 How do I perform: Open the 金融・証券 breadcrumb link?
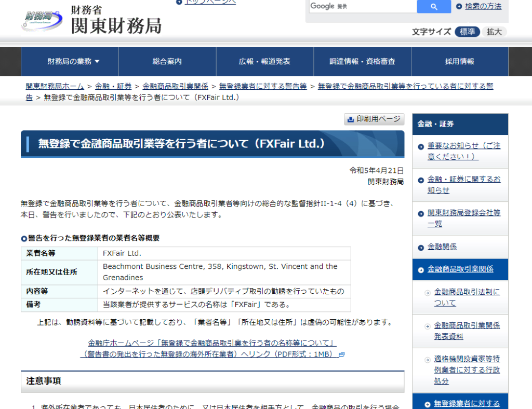pyautogui.click(x=113, y=86)
